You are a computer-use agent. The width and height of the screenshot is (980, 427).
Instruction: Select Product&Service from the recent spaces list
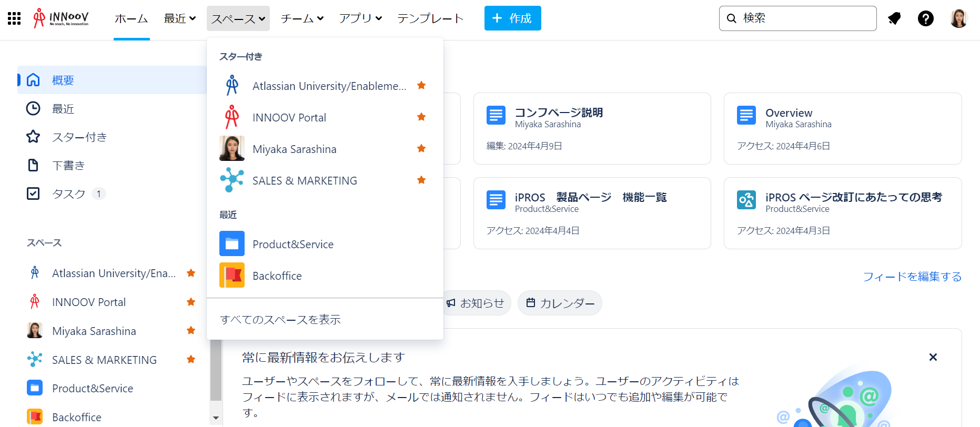[325, 244]
